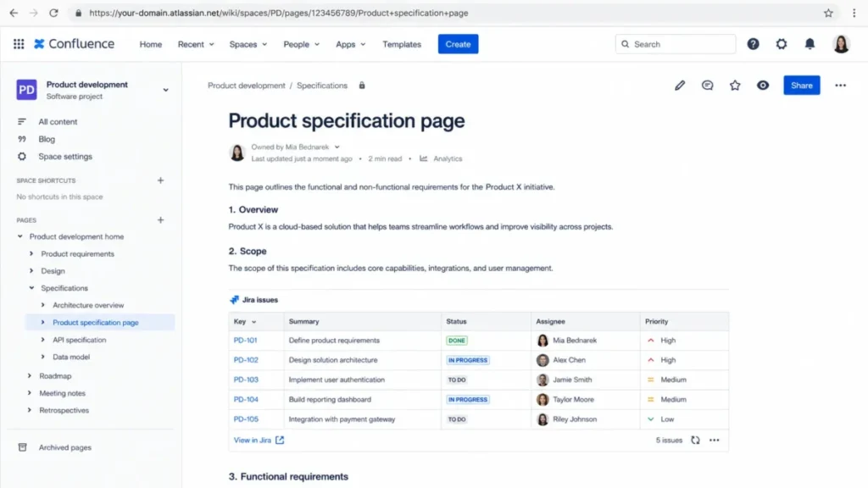
Task: Expand the space header chevron dropdown
Action: pos(165,90)
